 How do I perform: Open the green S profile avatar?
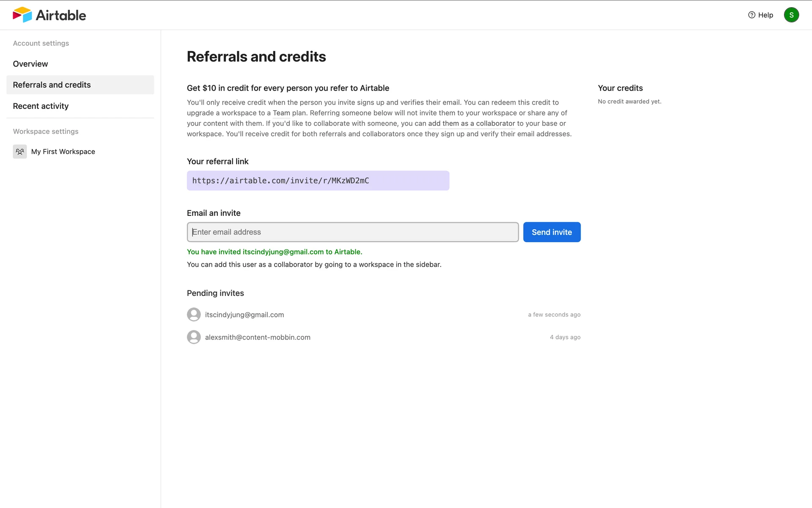(791, 15)
